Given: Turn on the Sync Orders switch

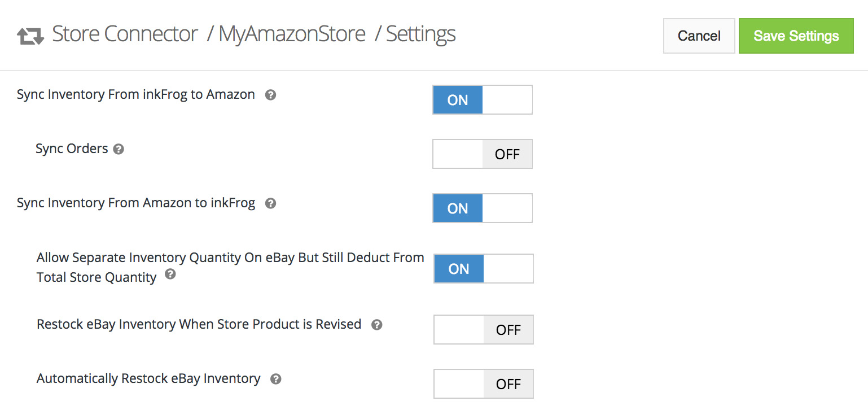Looking at the screenshot, I should [482, 154].
